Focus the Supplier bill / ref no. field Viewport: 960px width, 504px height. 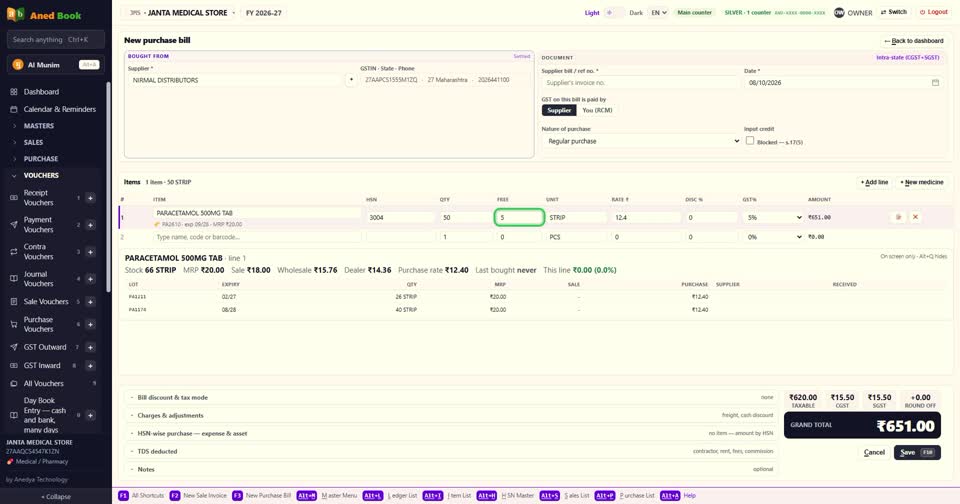[640, 83]
